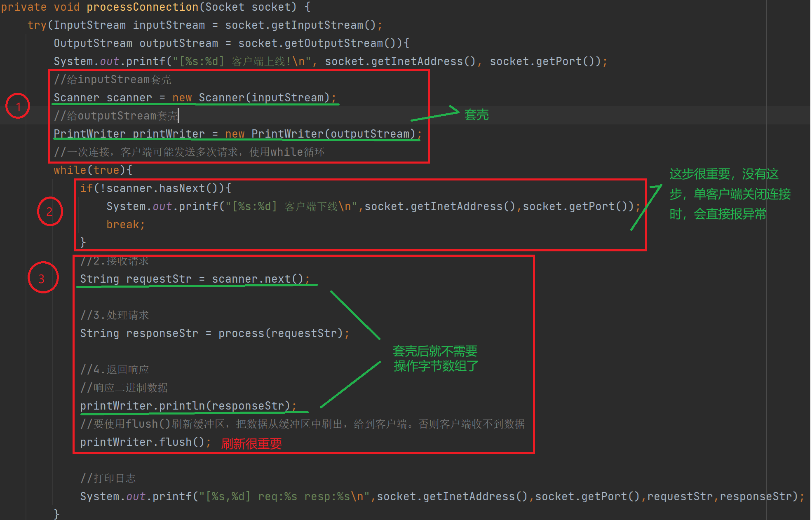812x520 pixels.
Task: Click the printWriter.println(responseStr) line
Action: pos(185,406)
